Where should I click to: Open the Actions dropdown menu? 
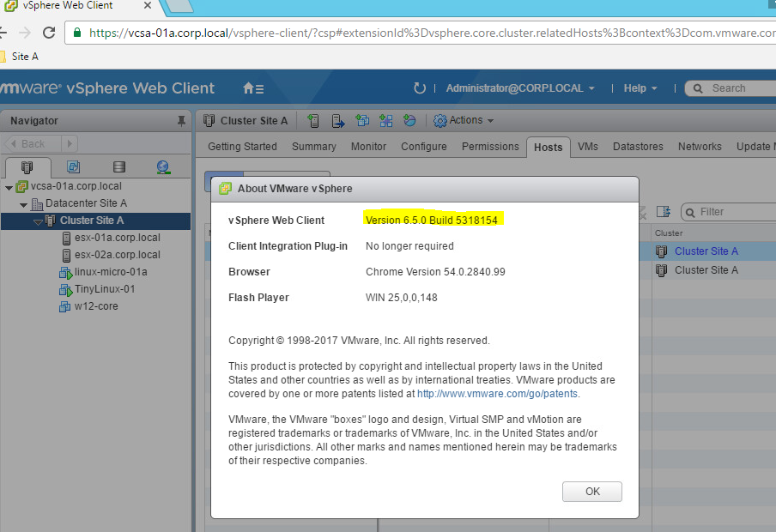464,120
